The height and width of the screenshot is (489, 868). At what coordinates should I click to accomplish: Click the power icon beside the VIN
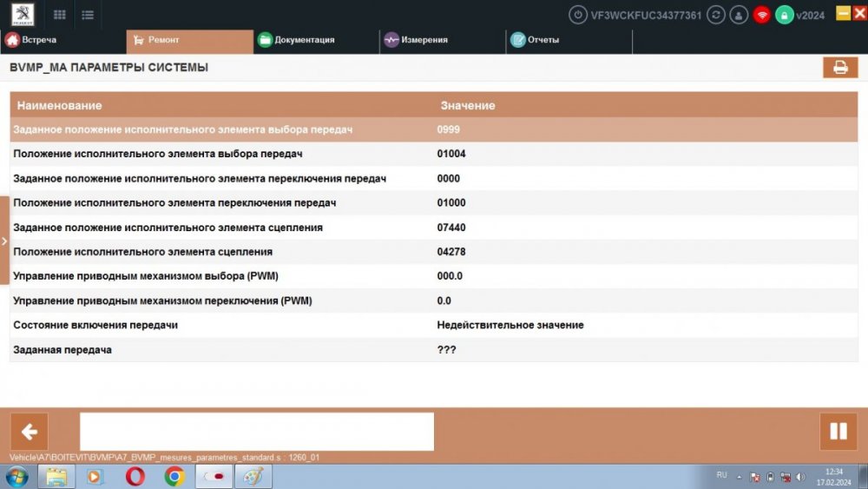(x=577, y=15)
